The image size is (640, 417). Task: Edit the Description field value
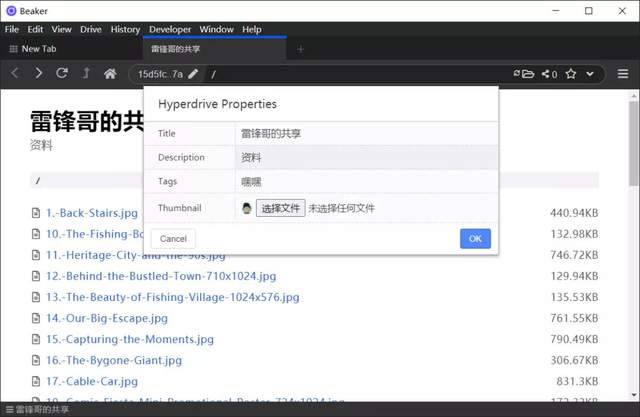366,157
